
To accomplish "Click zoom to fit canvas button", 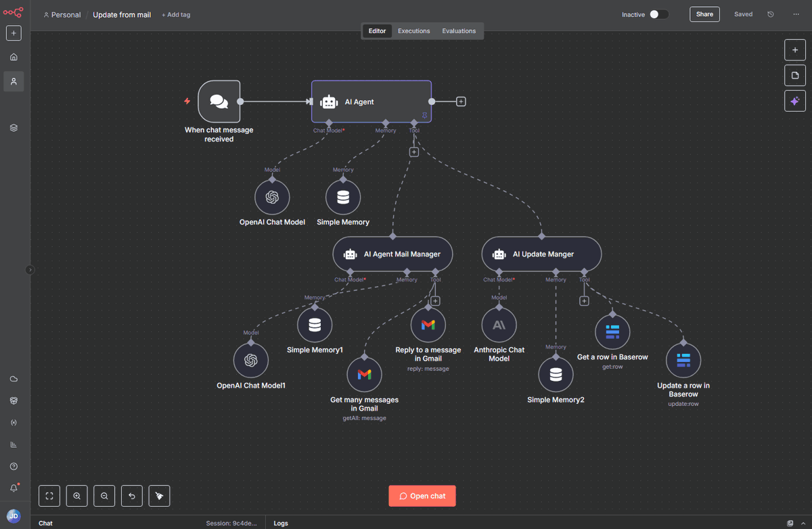I will pyautogui.click(x=49, y=496).
